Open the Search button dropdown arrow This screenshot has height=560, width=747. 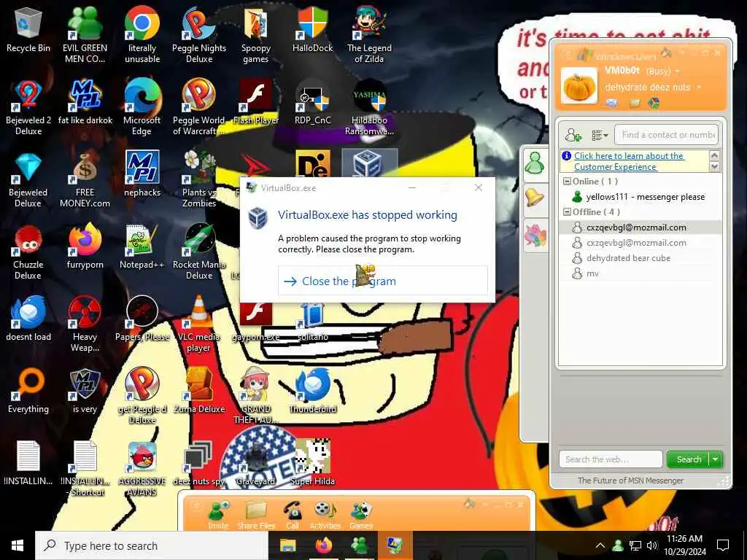click(x=716, y=459)
